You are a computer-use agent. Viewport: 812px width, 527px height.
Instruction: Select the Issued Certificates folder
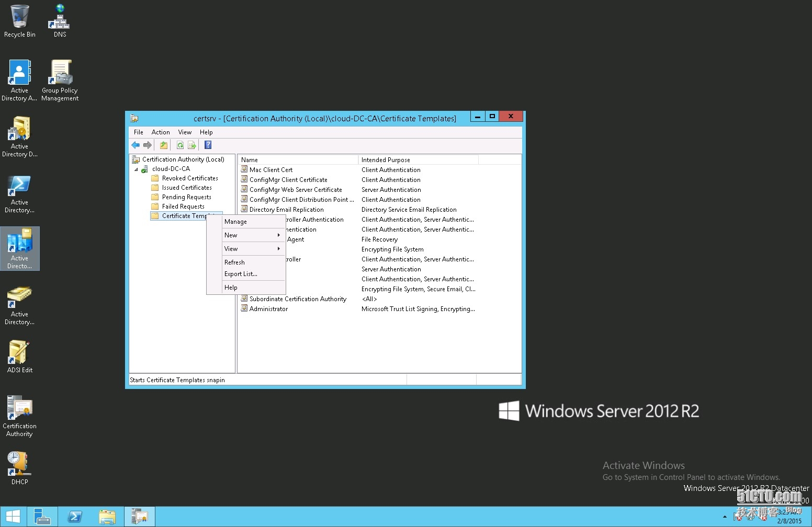click(x=187, y=188)
